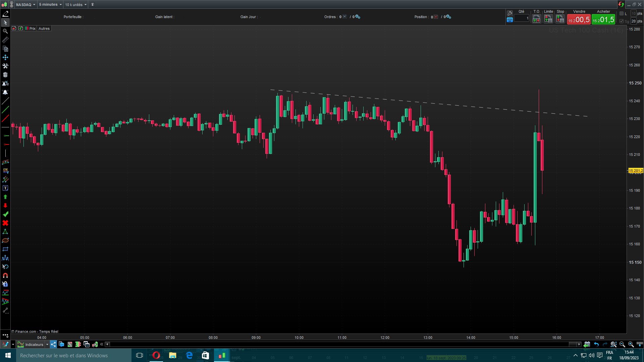Select the text annotation tool

click(x=5, y=188)
